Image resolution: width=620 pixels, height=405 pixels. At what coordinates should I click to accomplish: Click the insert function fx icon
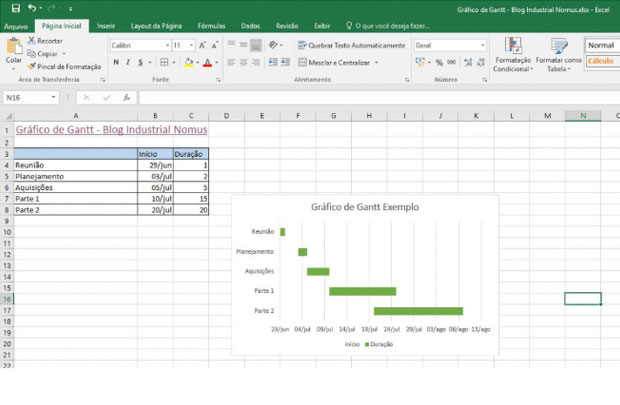[x=126, y=98]
